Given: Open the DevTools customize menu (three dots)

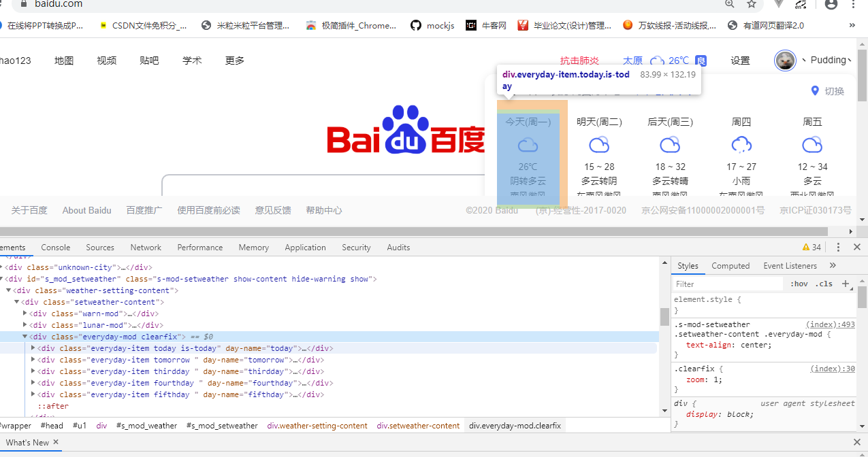Looking at the screenshot, I should tap(838, 247).
